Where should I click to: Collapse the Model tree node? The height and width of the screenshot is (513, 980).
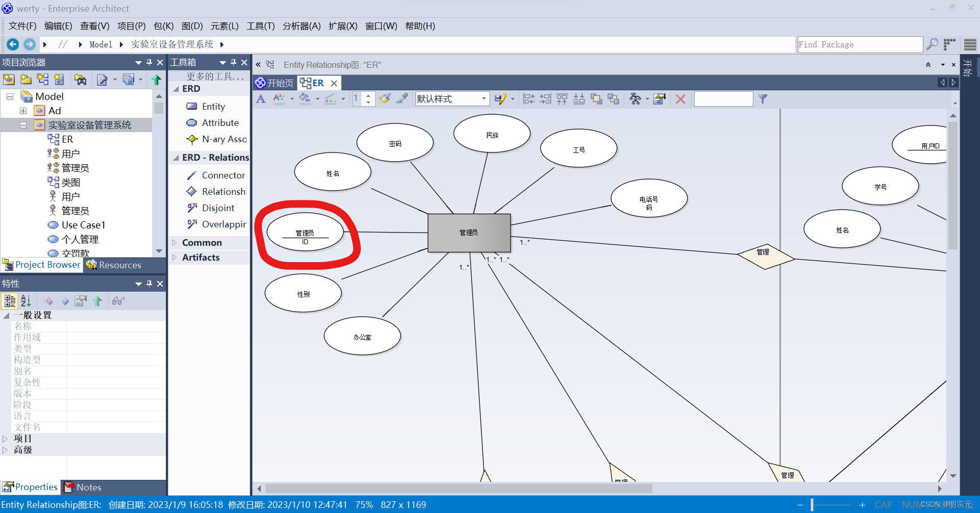(x=10, y=96)
